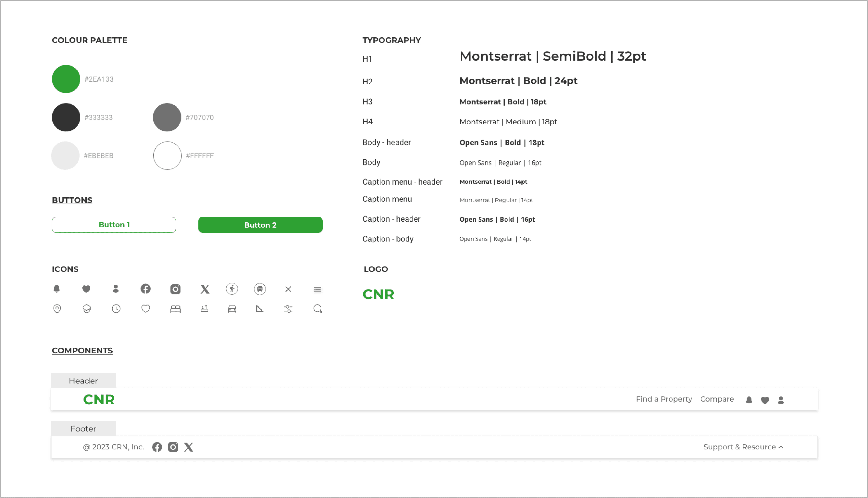The width and height of the screenshot is (868, 498).
Task: Click the car parking icon
Action: pos(232,309)
